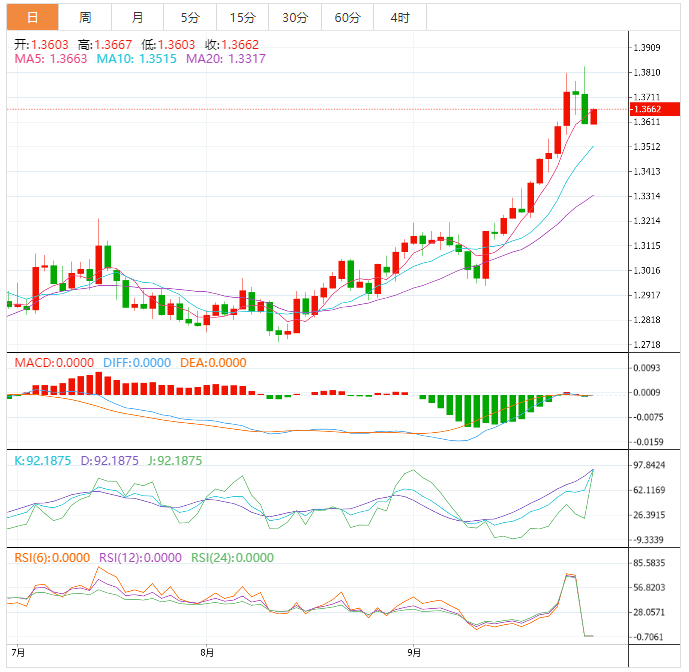Click the 1.3512 price axis label
Image resolution: width=689 pixels, height=672 pixels.
click(647, 147)
